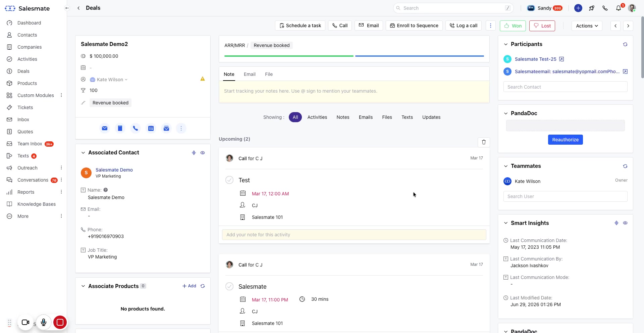Mark the deal as Won
644x333 pixels.
[x=513, y=26]
